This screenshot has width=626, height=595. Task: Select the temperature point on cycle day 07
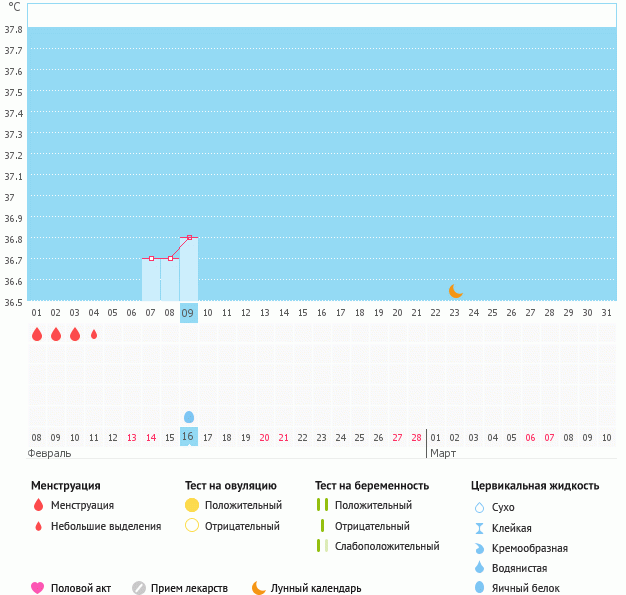pyautogui.click(x=151, y=258)
